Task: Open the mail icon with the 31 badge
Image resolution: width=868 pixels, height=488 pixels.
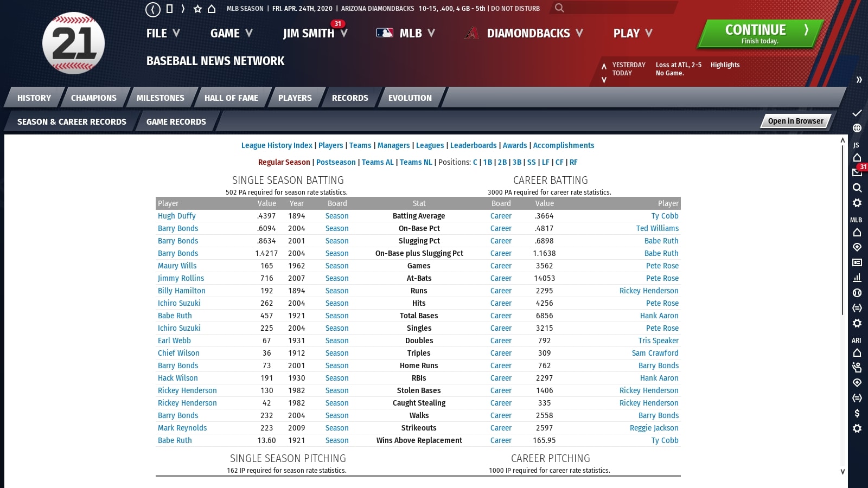Action: (x=857, y=172)
